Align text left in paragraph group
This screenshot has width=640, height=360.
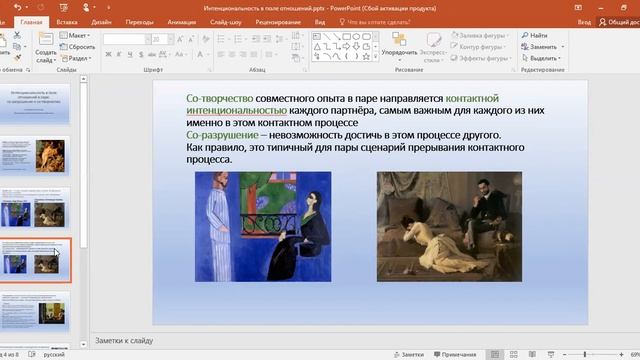pos(221,54)
